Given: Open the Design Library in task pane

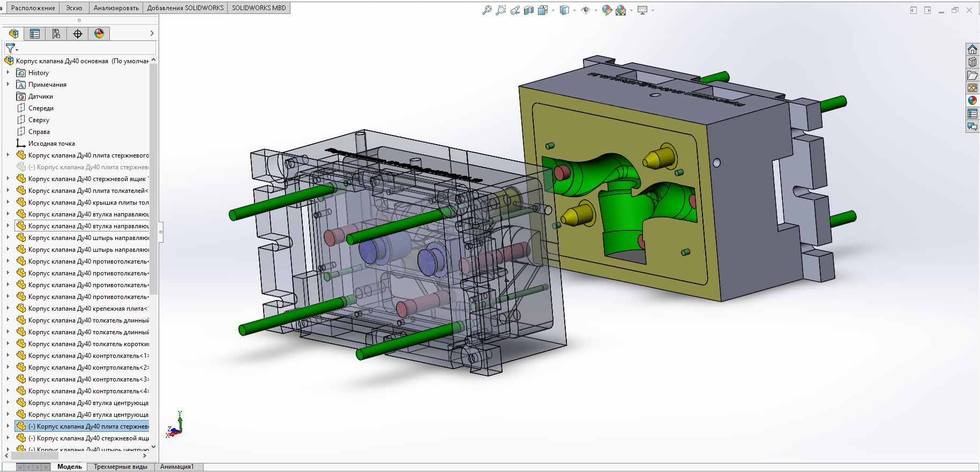Looking at the screenshot, I should click(972, 62).
